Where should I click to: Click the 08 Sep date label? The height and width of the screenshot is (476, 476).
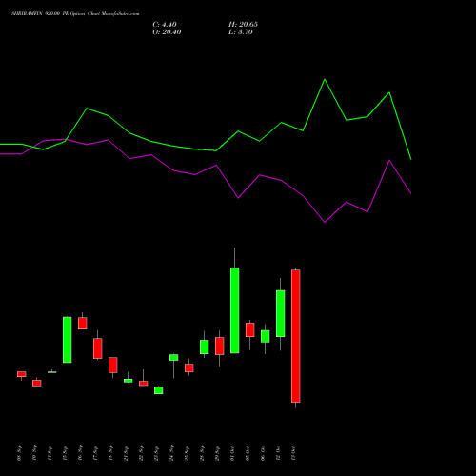click(x=20, y=453)
